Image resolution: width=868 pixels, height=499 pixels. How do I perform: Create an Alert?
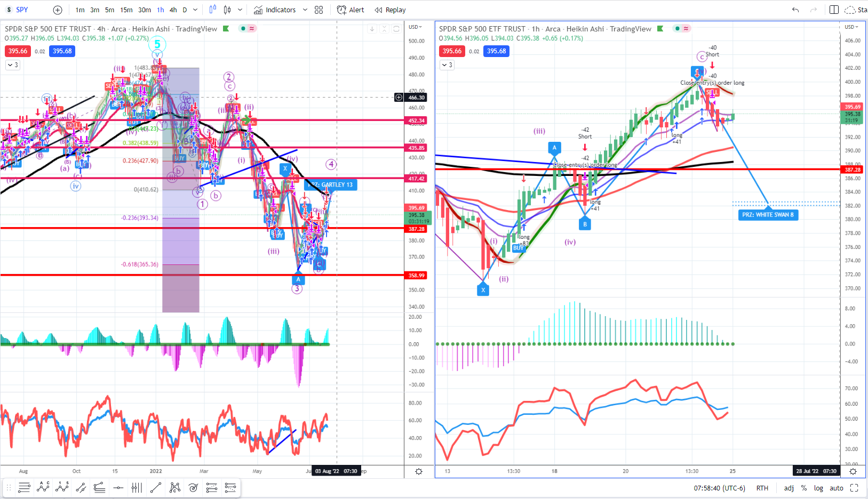(x=351, y=10)
